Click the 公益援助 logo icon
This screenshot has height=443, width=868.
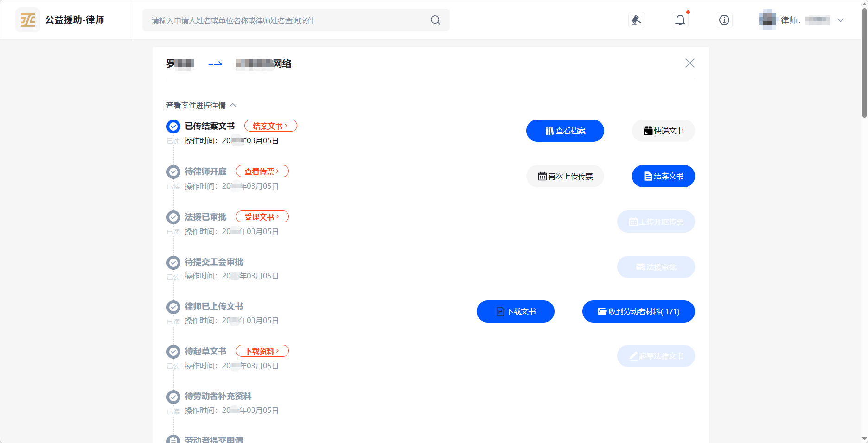click(28, 20)
